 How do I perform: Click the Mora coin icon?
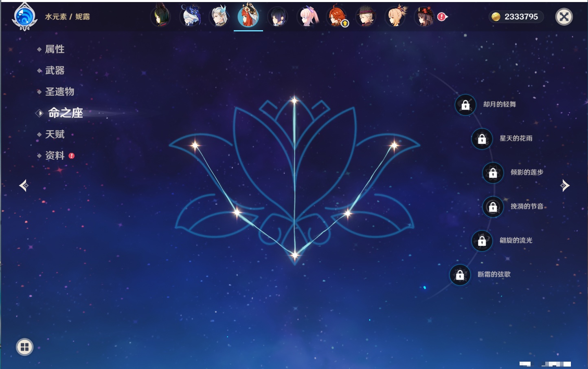(x=496, y=17)
